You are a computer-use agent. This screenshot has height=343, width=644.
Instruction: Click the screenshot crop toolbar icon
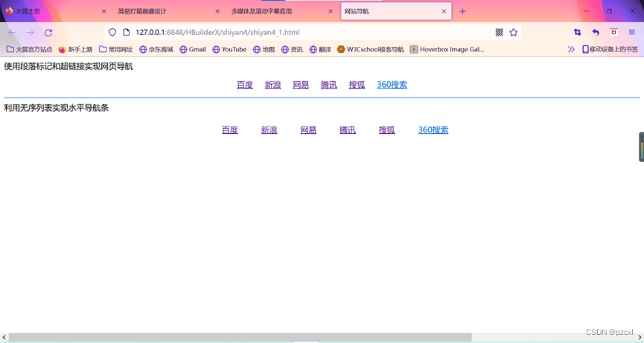578,33
